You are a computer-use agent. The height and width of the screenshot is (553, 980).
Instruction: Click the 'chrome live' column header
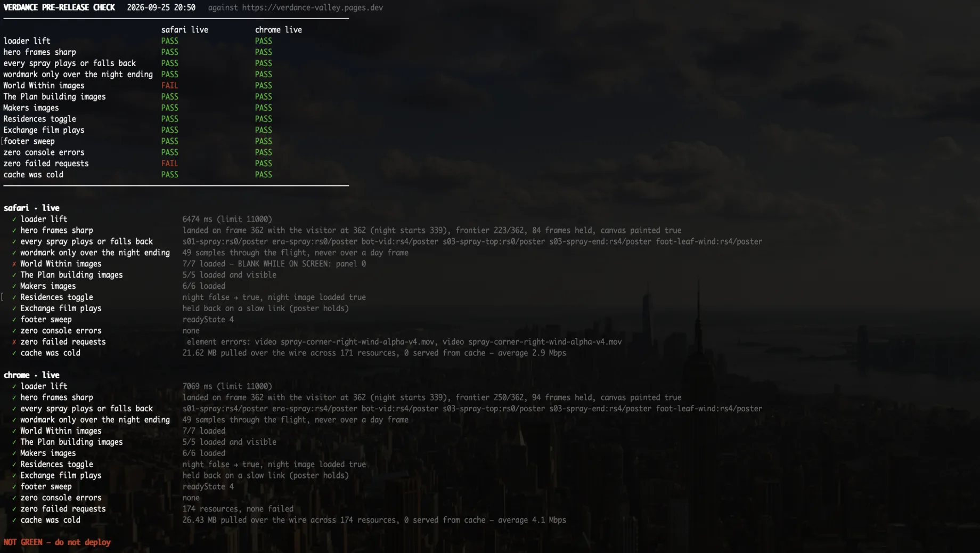tap(278, 30)
